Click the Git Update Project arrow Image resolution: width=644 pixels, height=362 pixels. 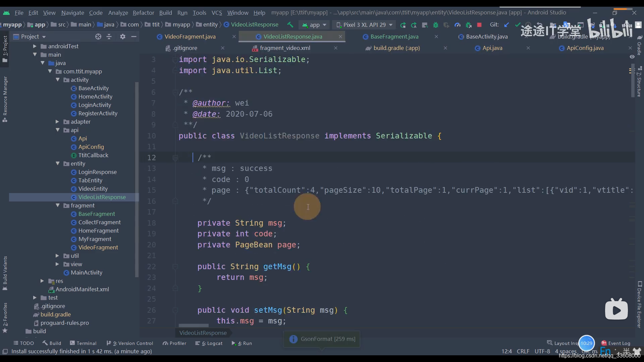[x=506, y=25]
